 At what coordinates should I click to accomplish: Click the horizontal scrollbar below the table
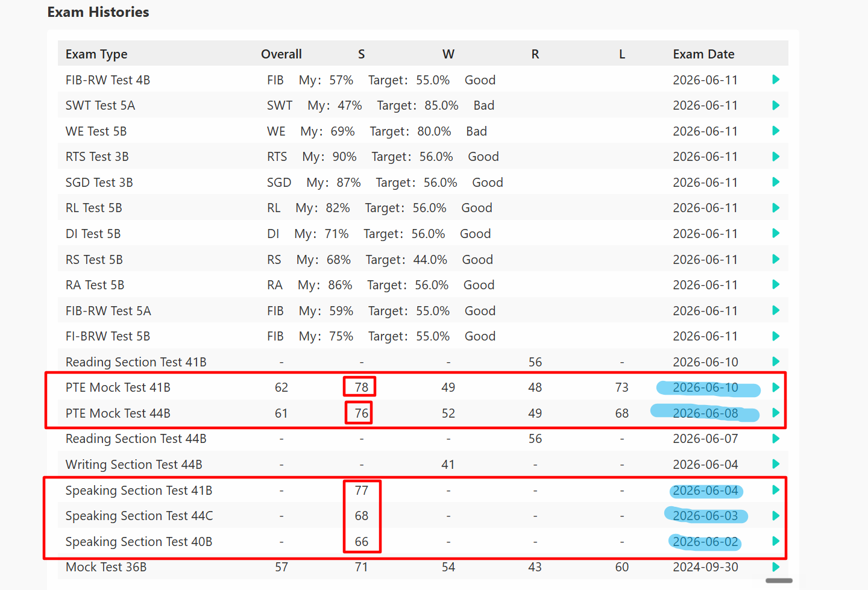pos(779,580)
